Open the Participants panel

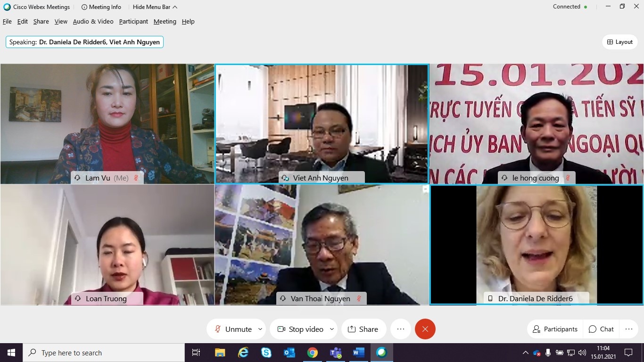click(555, 329)
